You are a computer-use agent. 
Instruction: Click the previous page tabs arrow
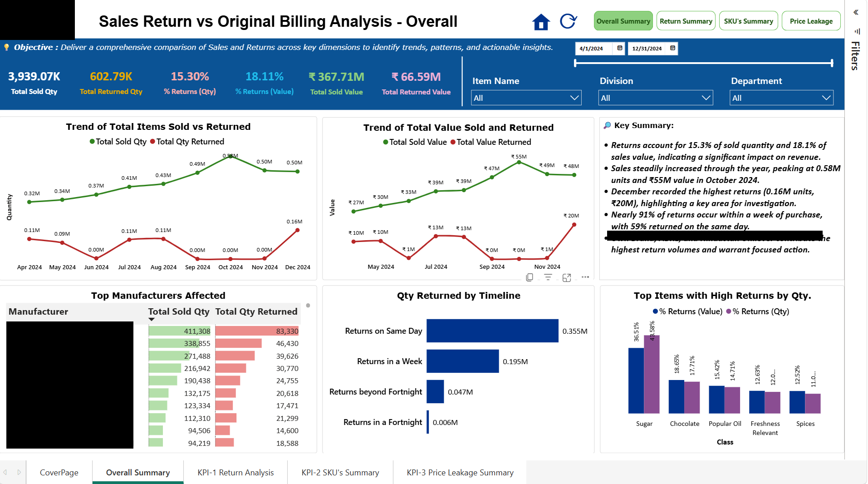pyautogui.click(x=5, y=472)
